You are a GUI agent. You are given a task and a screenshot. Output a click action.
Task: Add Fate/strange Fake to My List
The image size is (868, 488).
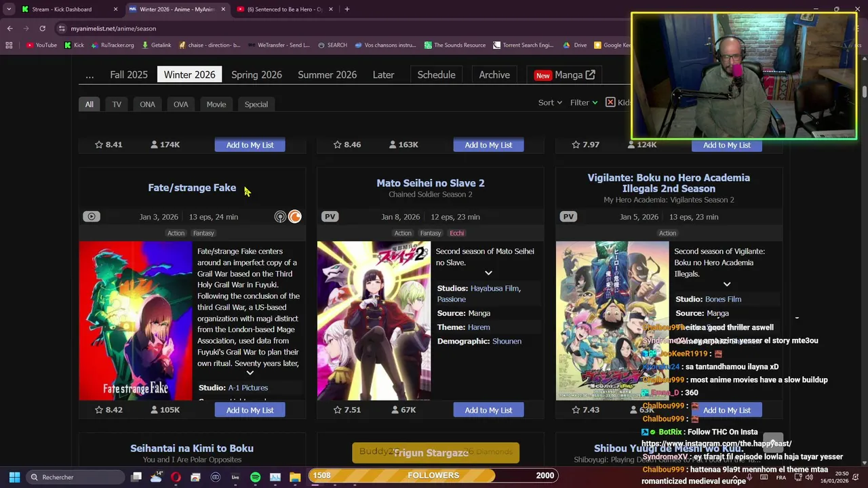(x=250, y=410)
